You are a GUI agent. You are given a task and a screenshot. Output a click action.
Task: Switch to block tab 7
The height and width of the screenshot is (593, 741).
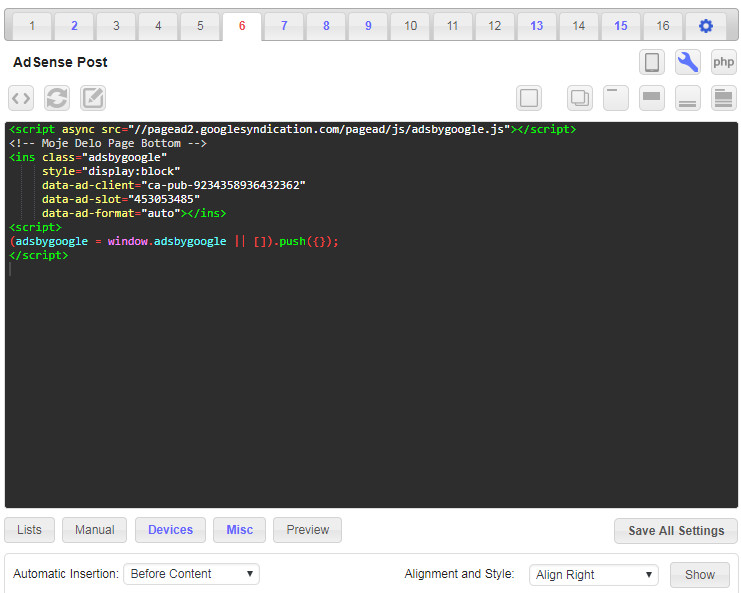pyautogui.click(x=284, y=26)
